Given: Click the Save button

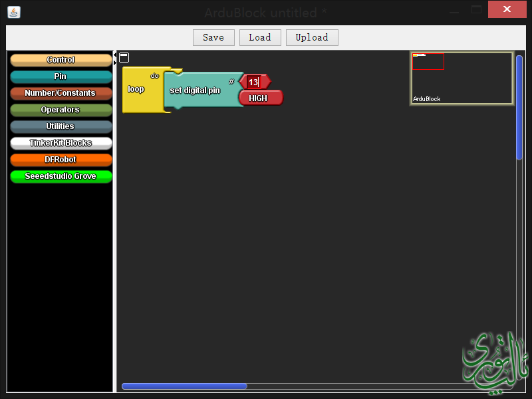Looking at the screenshot, I should click(213, 37).
